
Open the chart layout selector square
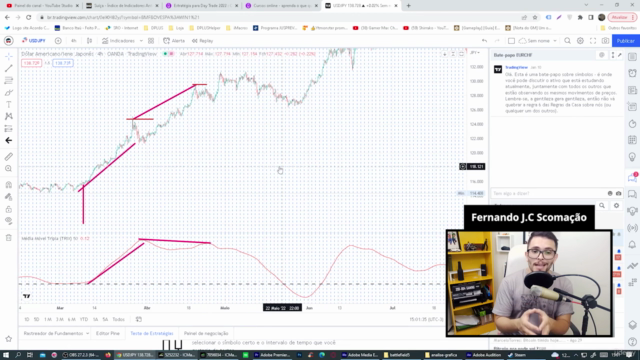click(511, 41)
